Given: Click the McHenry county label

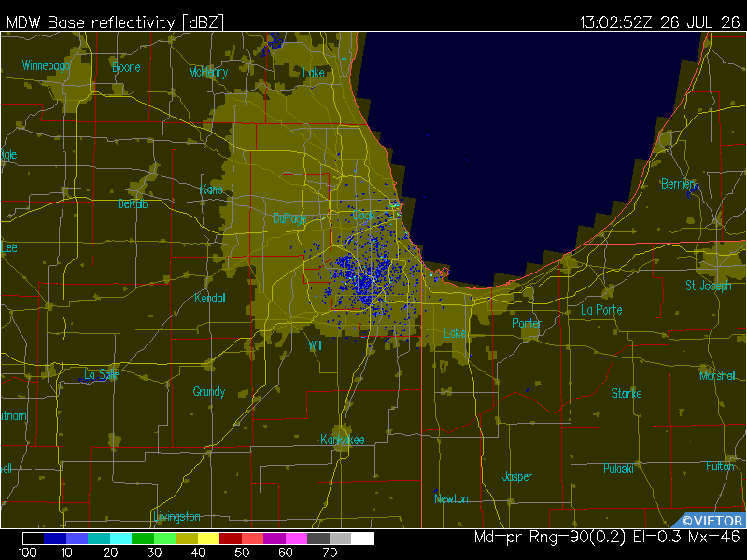Looking at the screenshot, I should click(x=208, y=72).
